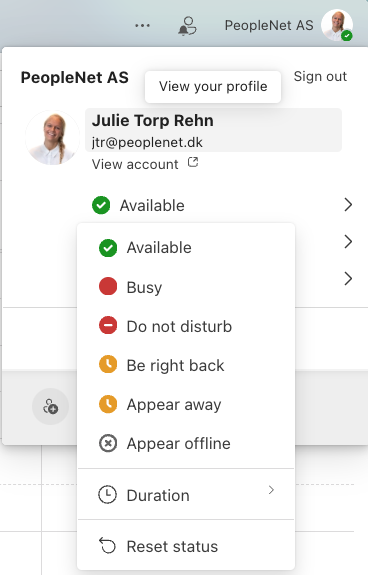Open the View account link

[x=135, y=164]
